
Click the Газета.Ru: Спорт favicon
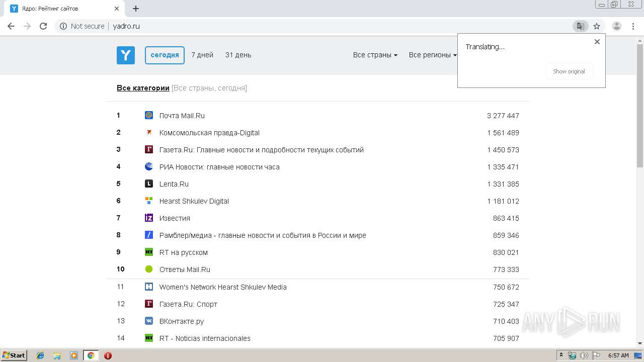click(149, 304)
